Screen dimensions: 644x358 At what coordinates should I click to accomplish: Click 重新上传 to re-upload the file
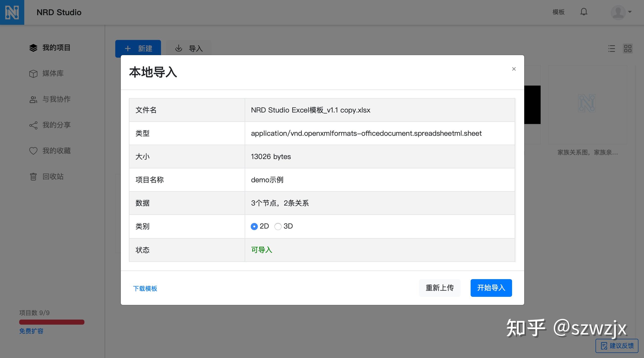click(440, 288)
